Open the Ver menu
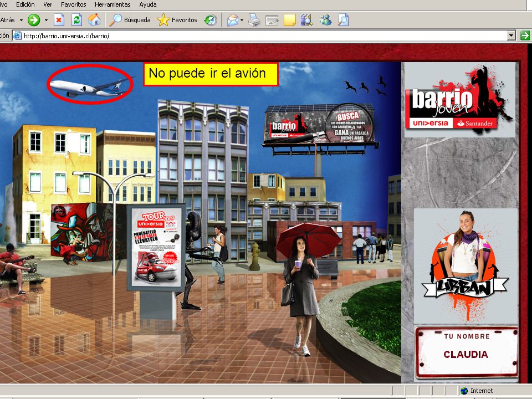Image resolution: width=532 pixels, height=399 pixels. pyautogui.click(x=48, y=4)
